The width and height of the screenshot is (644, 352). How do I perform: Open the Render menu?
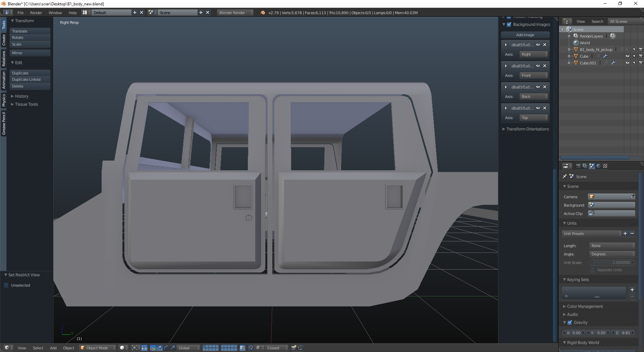[36, 12]
